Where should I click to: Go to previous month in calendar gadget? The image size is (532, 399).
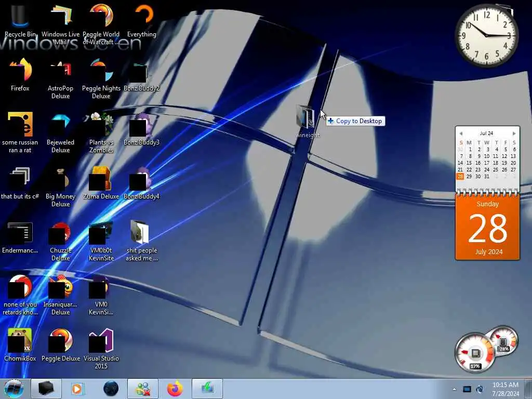click(x=461, y=134)
